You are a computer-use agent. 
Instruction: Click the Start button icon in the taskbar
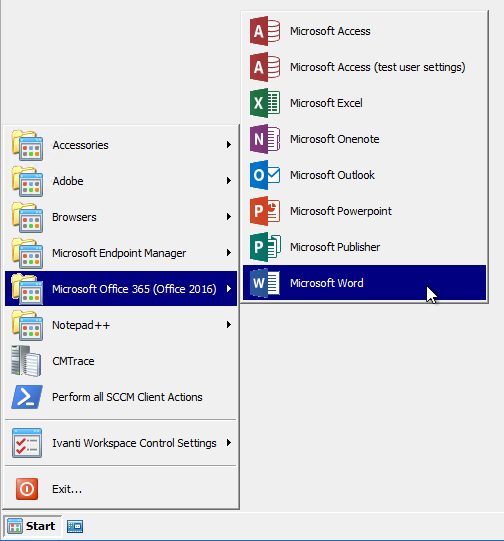(x=15, y=526)
